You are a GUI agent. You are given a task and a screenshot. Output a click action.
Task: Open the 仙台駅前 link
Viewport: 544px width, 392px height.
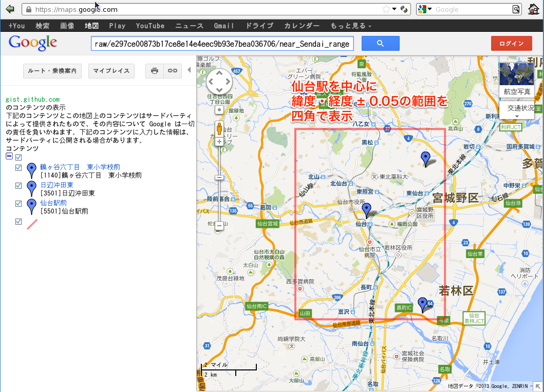pos(53,203)
